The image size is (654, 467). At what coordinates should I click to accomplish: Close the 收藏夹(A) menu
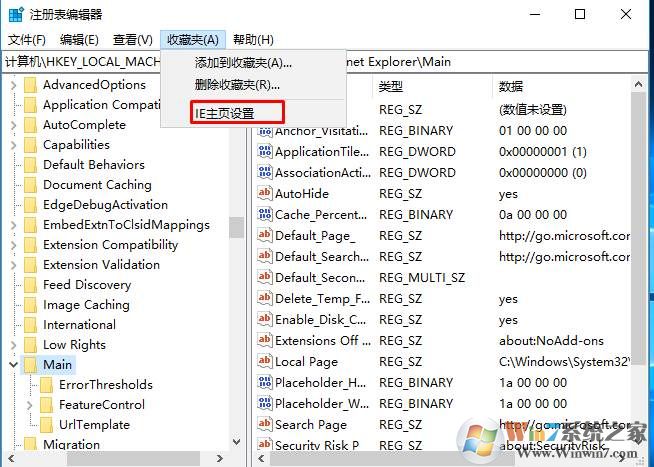(193, 40)
